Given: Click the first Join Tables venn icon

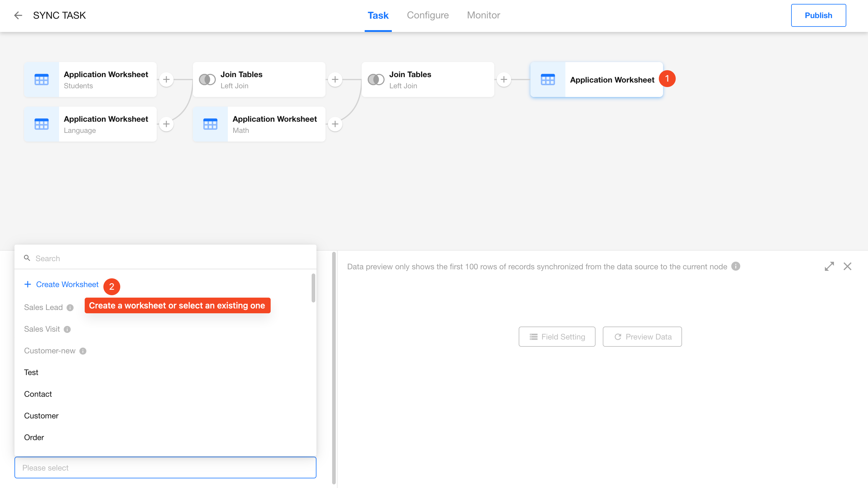Looking at the screenshot, I should pyautogui.click(x=207, y=80).
